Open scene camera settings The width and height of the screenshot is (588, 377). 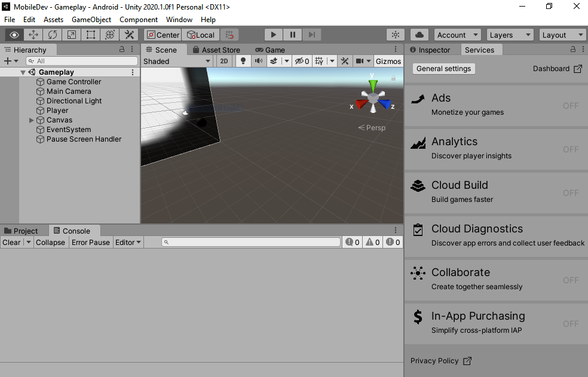pyautogui.click(x=363, y=61)
